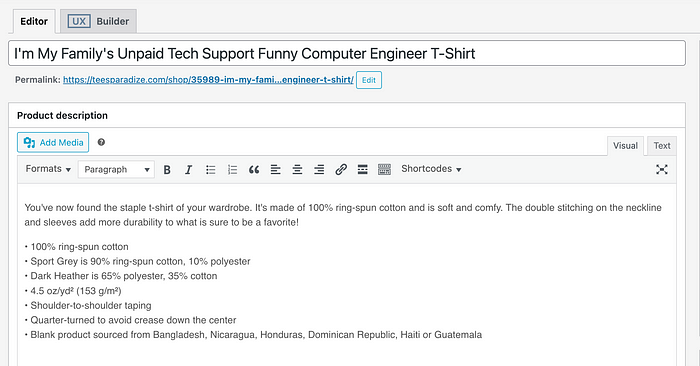The image size is (700, 366).
Task: Click the 'Dark Heather is 65% polyester' line
Action: point(121,276)
